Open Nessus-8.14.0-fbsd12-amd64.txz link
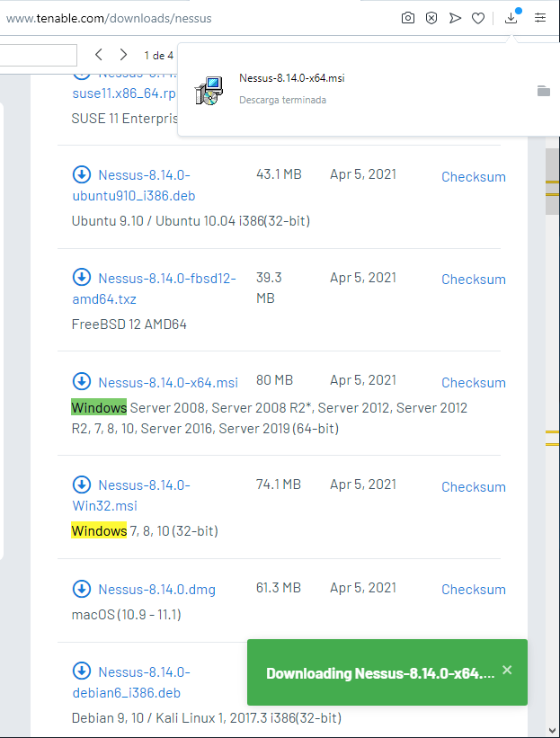 point(155,289)
